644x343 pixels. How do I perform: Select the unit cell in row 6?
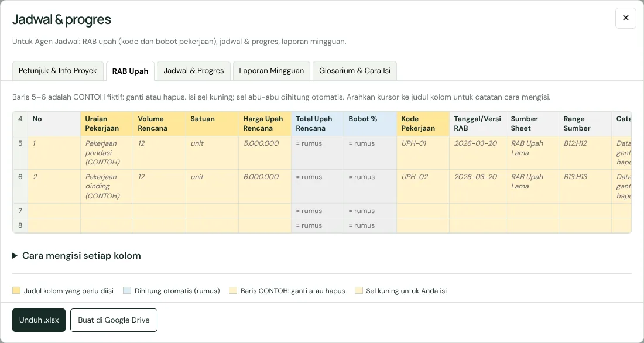tap(212, 187)
